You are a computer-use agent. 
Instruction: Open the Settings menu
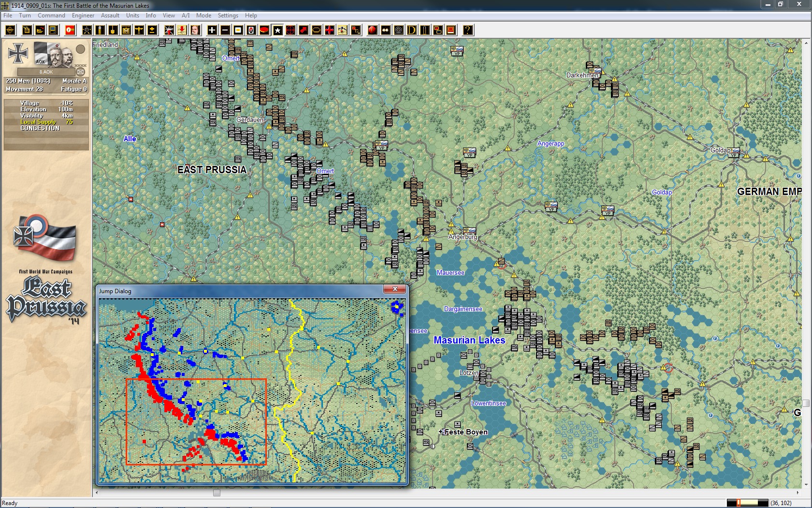228,15
